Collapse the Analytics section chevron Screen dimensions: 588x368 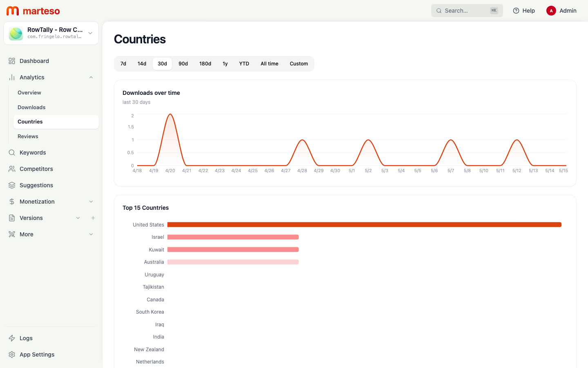point(91,77)
